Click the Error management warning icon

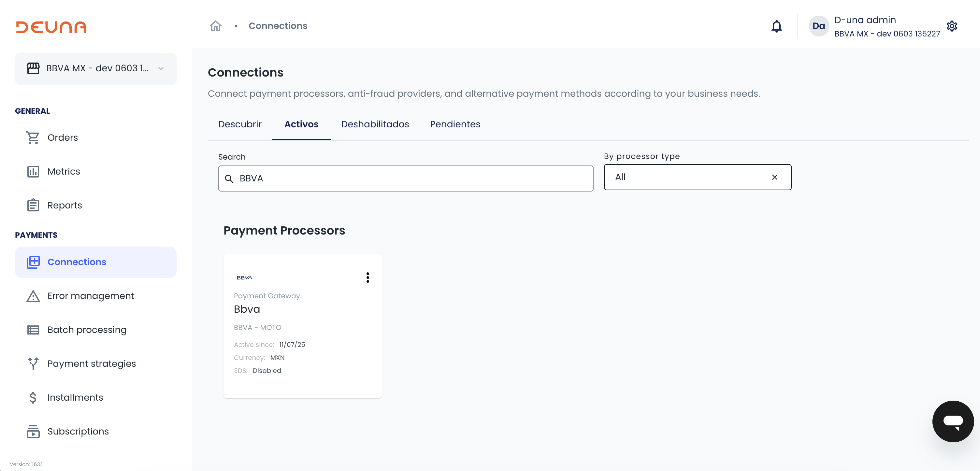(33, 296)
